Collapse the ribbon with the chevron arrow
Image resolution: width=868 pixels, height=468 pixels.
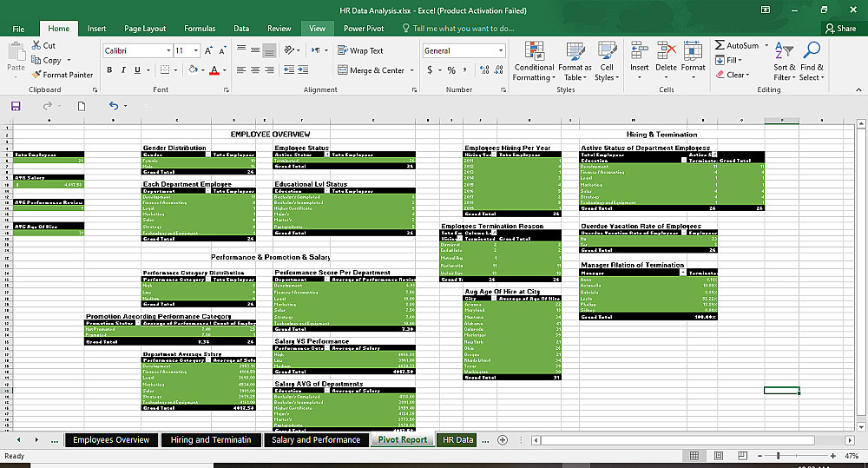tap(858, 89)
